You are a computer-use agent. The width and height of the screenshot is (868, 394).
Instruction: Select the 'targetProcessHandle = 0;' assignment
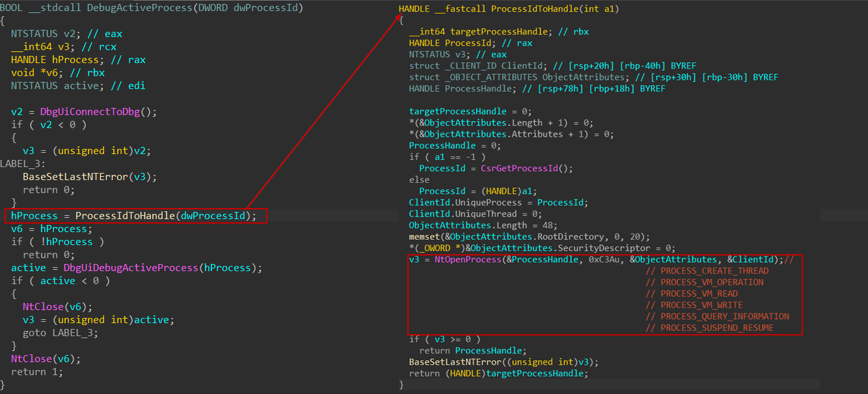470,111
